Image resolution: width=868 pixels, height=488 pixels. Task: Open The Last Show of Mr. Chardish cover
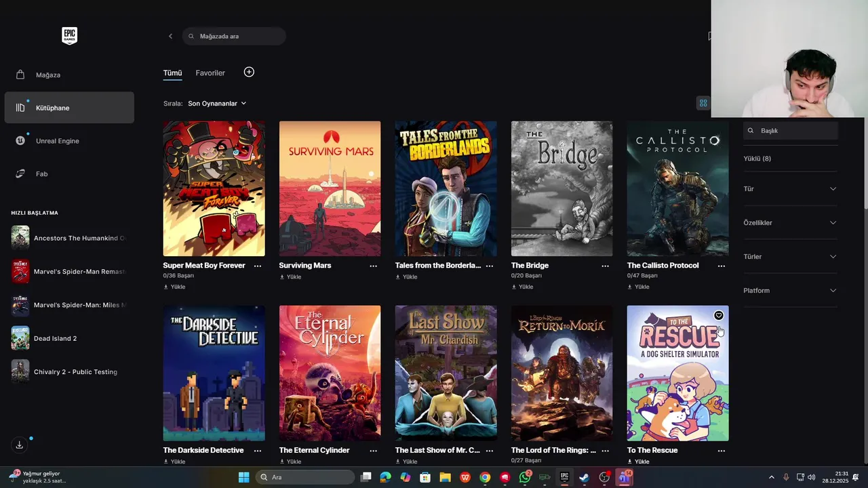click(x=446, y=373)
